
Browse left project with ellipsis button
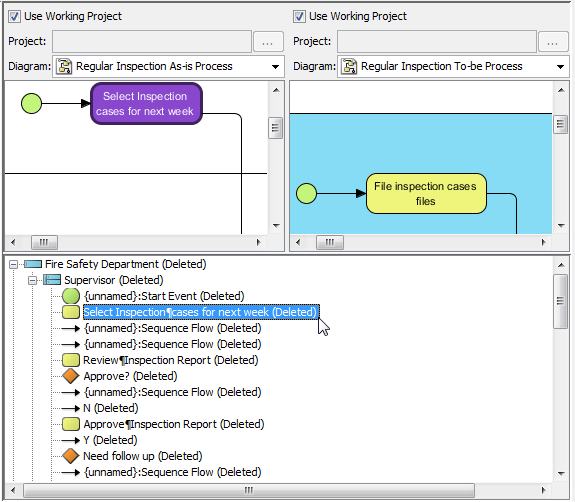click(268, 41)
